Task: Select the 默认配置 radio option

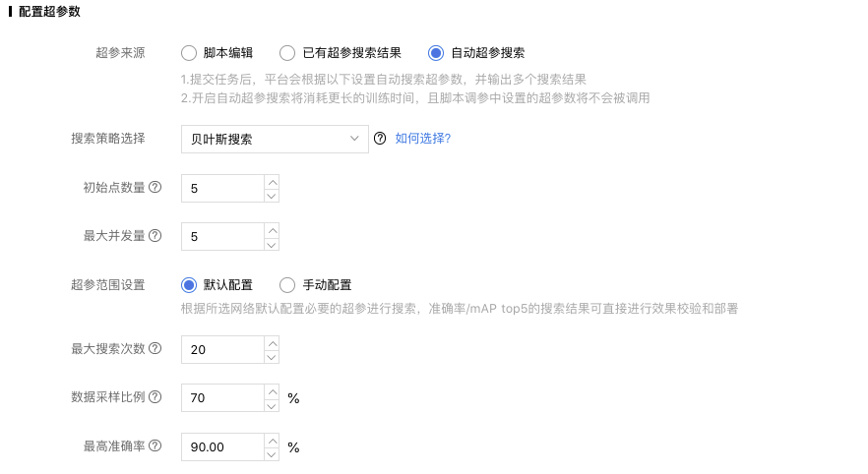Action: click(x=189, y=285)
